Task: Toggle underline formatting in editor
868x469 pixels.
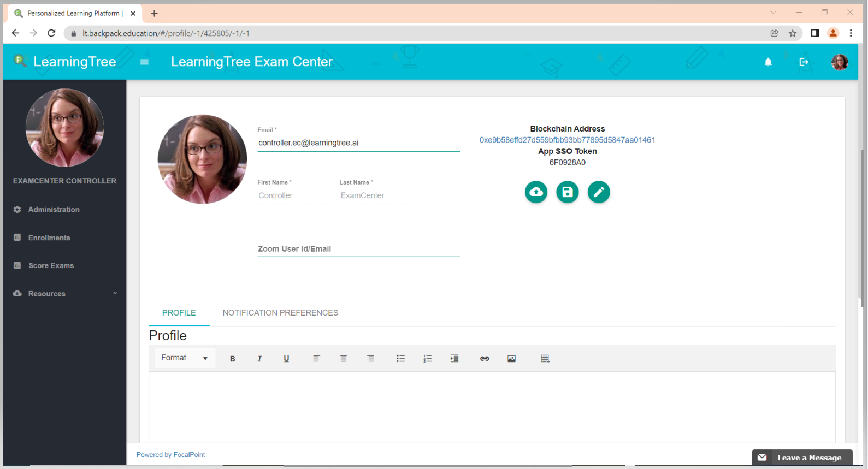Action: 286,359
